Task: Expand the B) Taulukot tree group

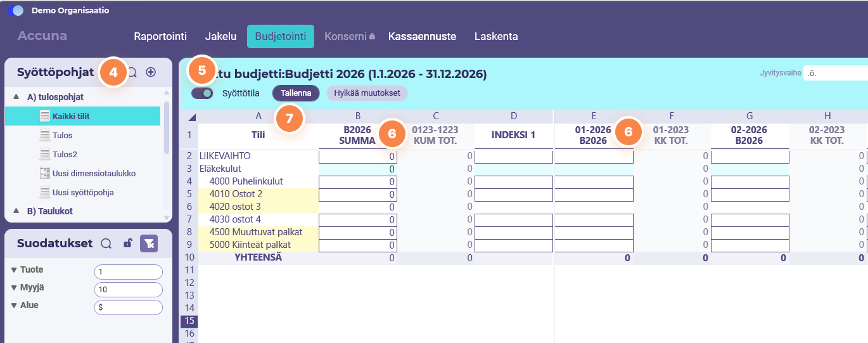Action: (16, 211)
